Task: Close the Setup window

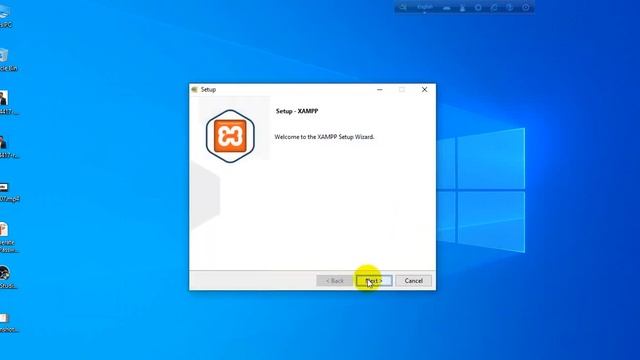Action: coord(424,89)
